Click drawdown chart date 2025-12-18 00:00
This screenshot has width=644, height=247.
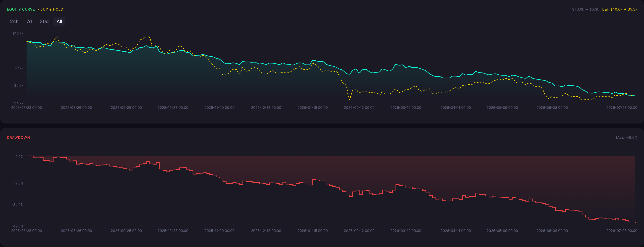point(266,231)
